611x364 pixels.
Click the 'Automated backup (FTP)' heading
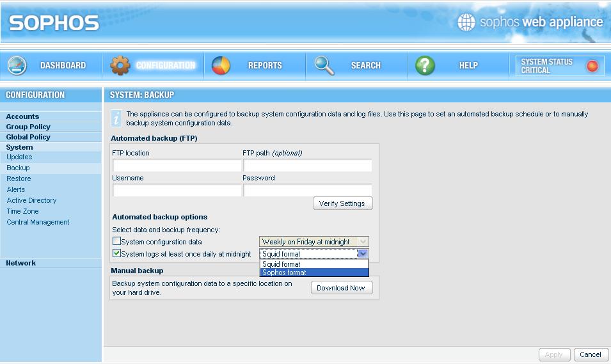(154, 138)
